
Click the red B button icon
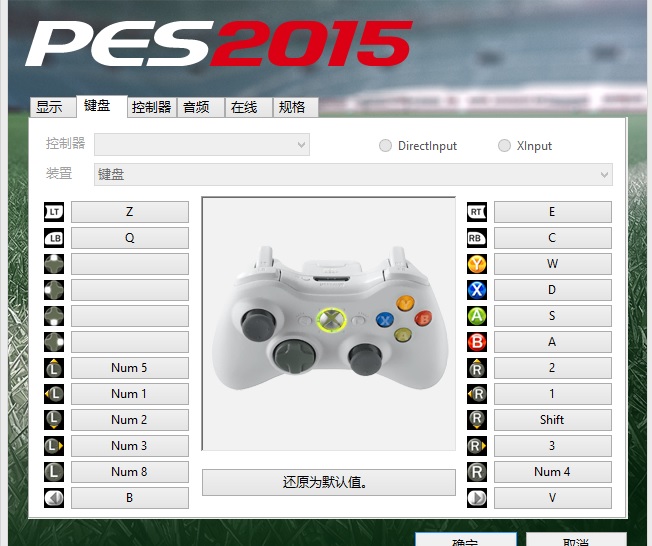477,342
